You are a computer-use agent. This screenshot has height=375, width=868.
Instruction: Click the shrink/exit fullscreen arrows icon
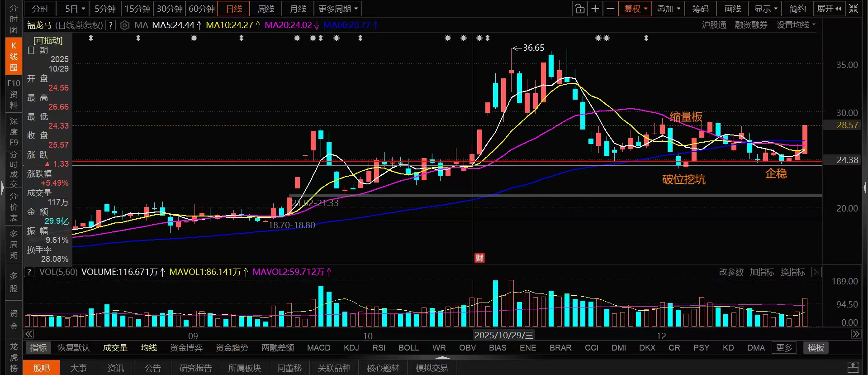point(853,9)
